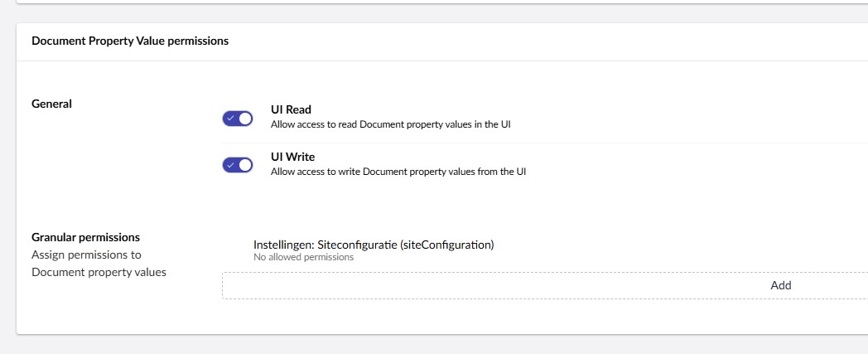
Task: Click the divider line between UI toggles
Action: click(538, 143)
